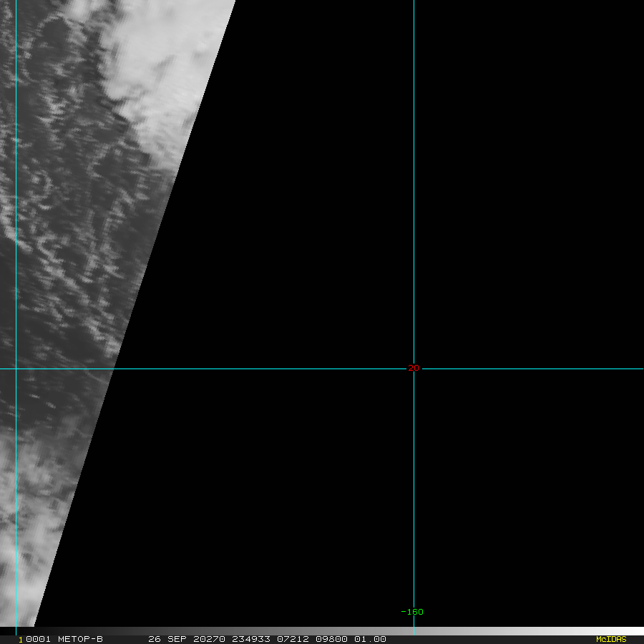Click the green -160 longitude label

[x=412, y=612]
